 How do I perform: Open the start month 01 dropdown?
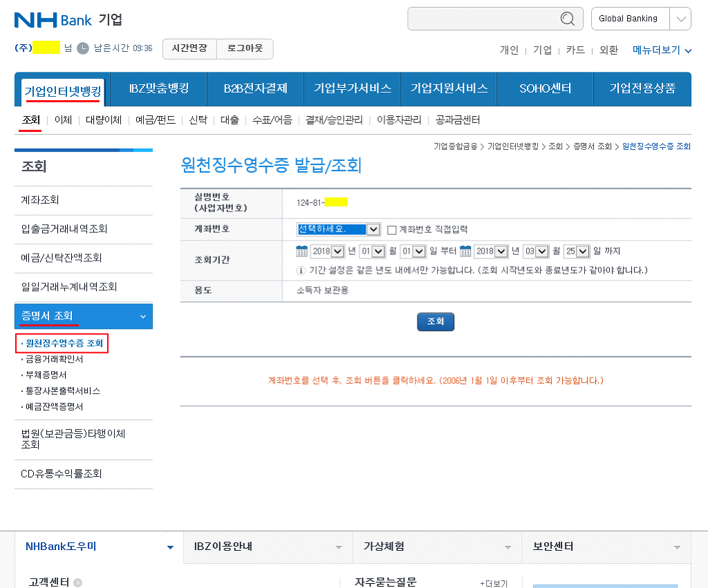373,252
